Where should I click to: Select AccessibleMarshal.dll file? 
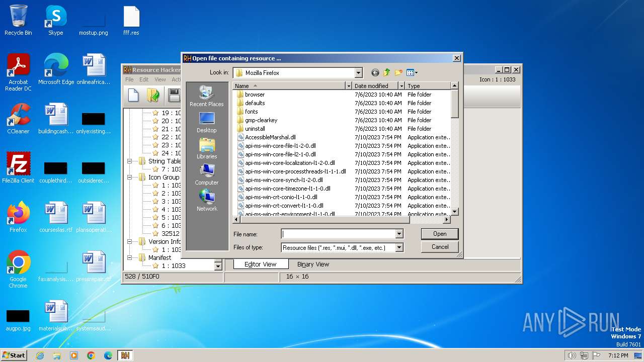pyautogui.click(x=266, y=137)
